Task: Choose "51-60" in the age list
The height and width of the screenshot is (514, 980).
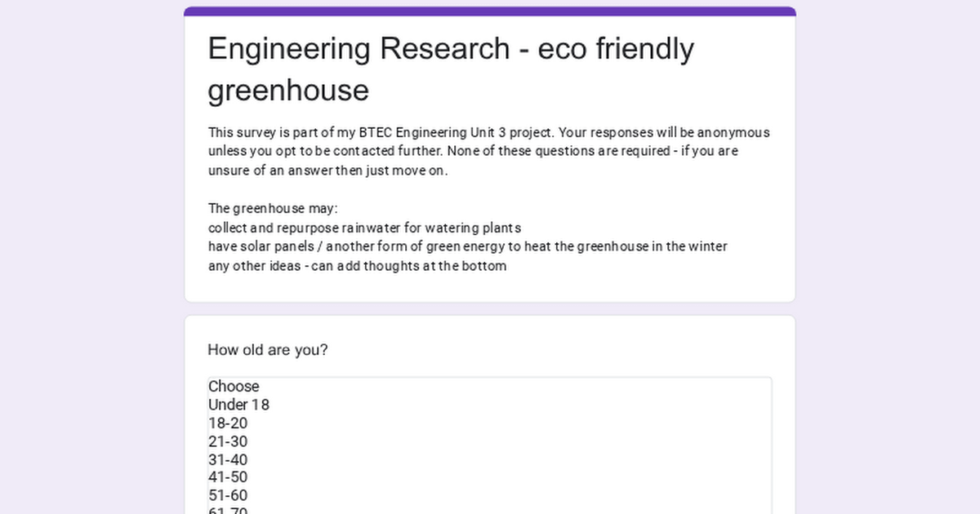Action: pos(228,495)
